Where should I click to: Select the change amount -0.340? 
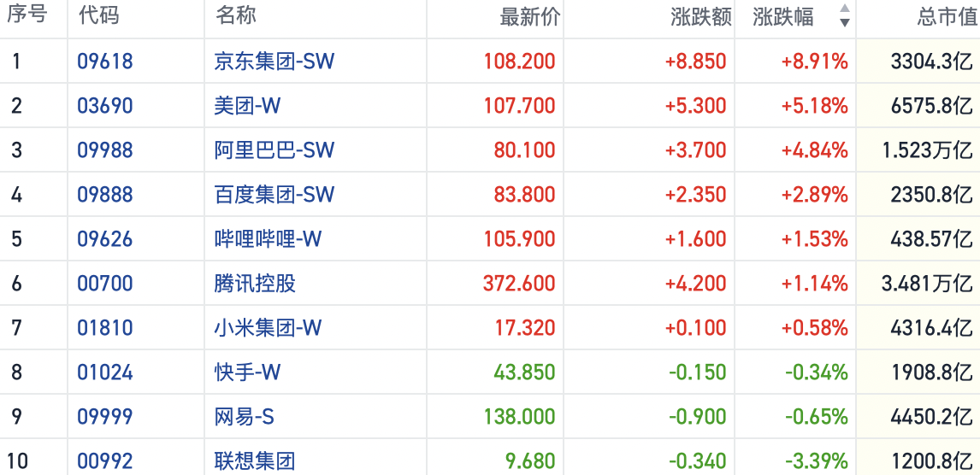pos(698,462)
